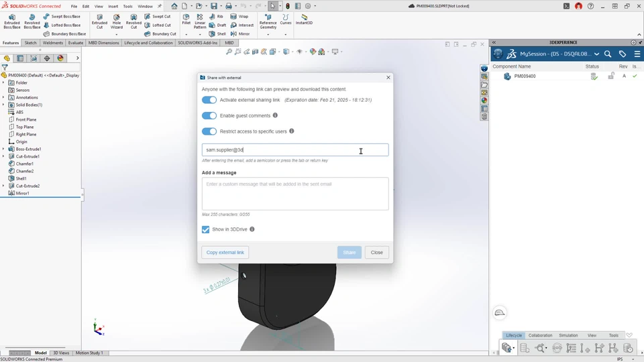Image resolution: width=644 pixels, height=362 pixels.
Task: Switch to the Sketch tab
Action: pyautogui.click(x=30, y=43)
